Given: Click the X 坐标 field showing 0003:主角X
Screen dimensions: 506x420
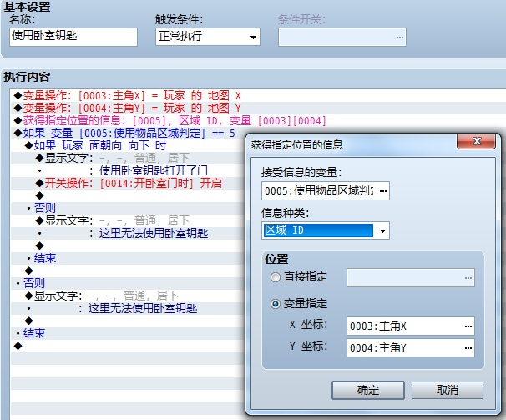Looking at the screenshot, I should point(411,326).
